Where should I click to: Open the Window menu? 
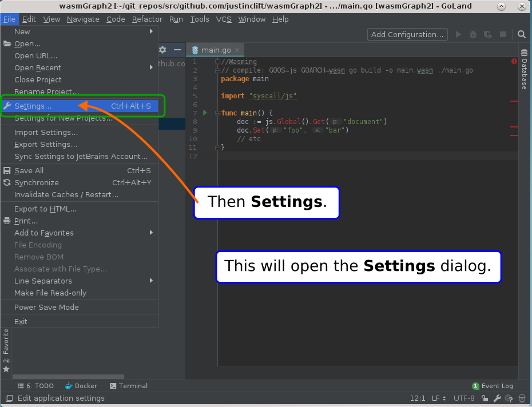coord(252,19)
